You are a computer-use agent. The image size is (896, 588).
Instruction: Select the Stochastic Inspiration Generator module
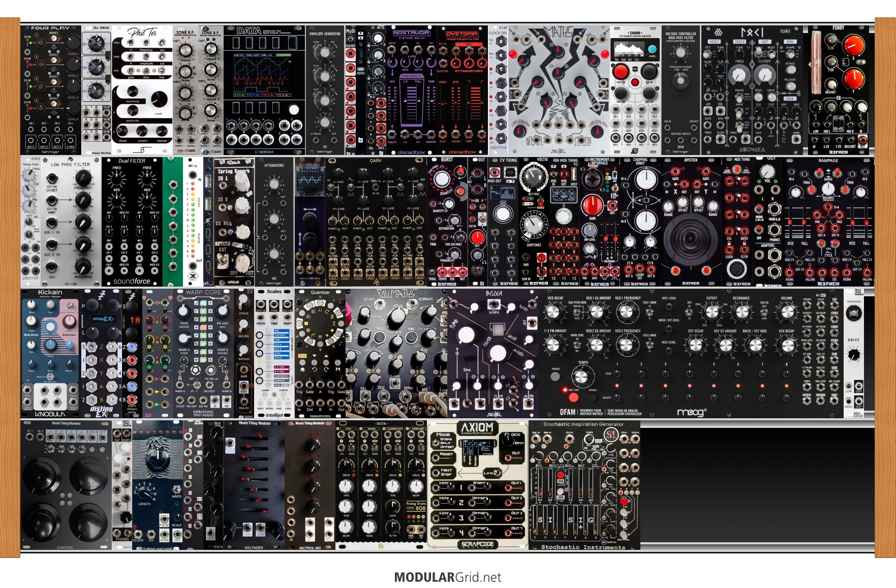(584, 485)
